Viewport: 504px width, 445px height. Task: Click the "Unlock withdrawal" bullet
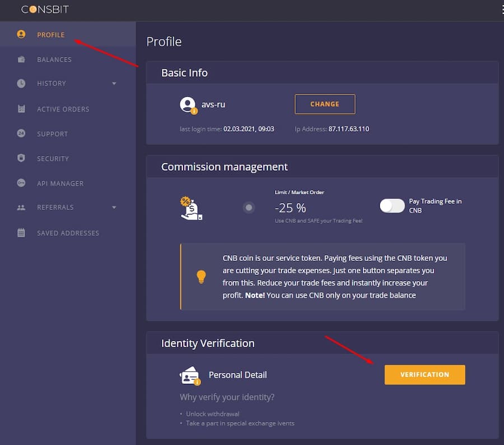[212, 414]
